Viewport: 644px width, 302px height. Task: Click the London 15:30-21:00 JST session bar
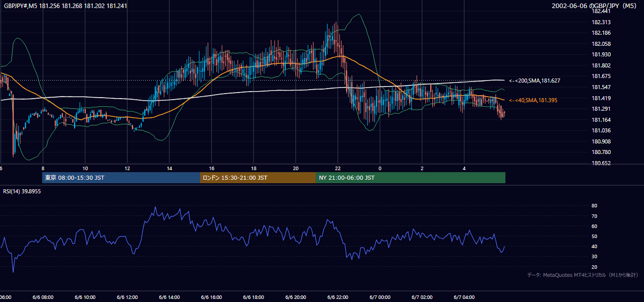click(258, 178)
